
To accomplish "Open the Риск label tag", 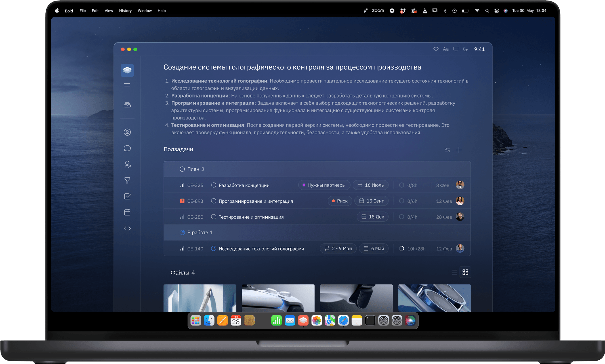I will click(x=340, y=201).
